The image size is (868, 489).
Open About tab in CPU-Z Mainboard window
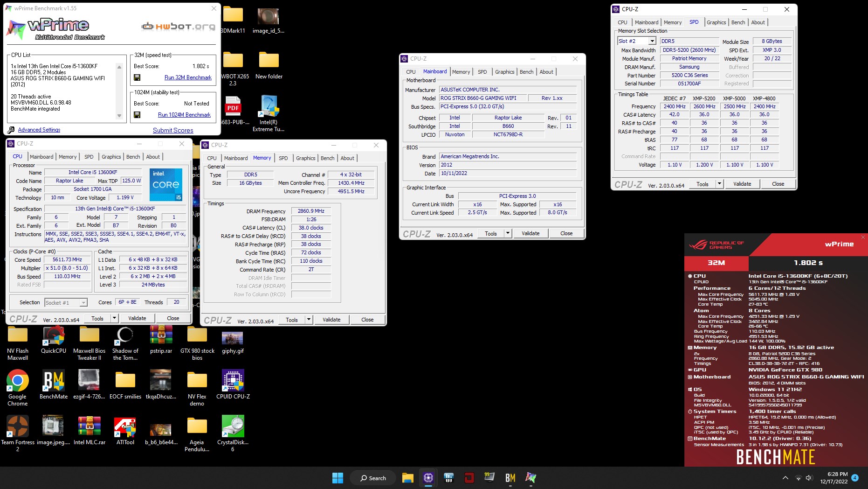coord(546,72)
